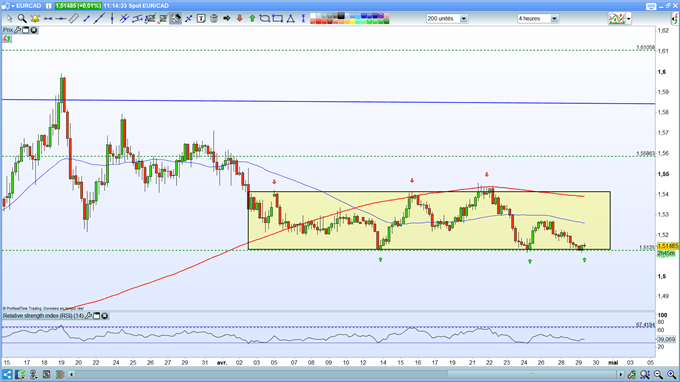This screenshot has height=382, width=680.
Task: Click the horizontal timeline scrollbar thumb
Action: 533,374
